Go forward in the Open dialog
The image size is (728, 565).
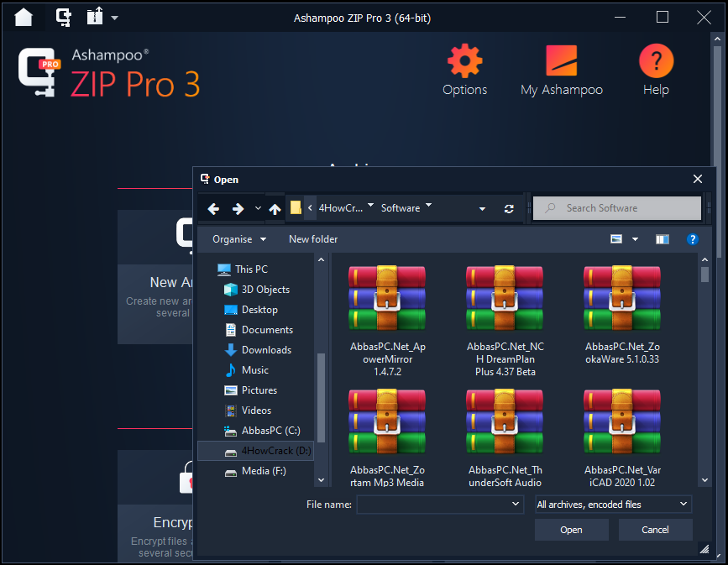(x=238, y=208)
